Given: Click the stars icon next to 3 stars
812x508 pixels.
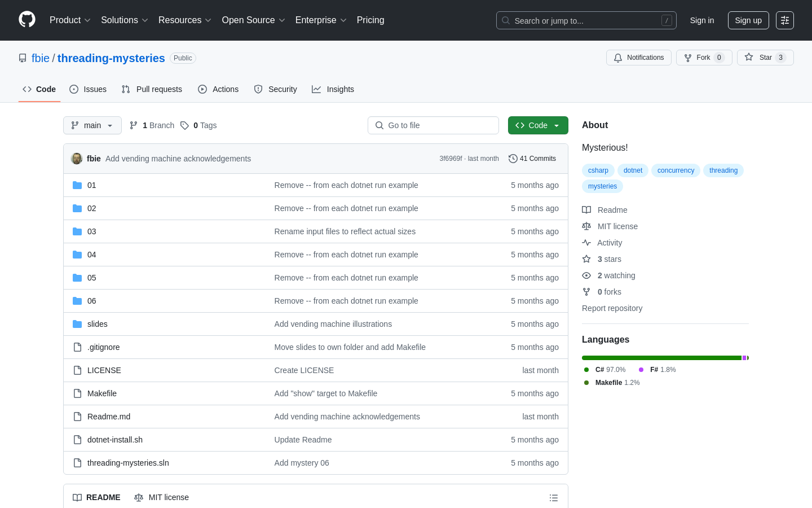Looking at the screenshot, I should [586, 259].
